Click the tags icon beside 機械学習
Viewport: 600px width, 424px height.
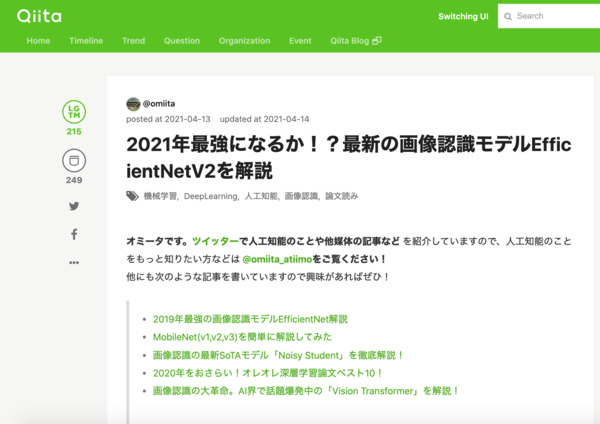click(x=132, y=196)
